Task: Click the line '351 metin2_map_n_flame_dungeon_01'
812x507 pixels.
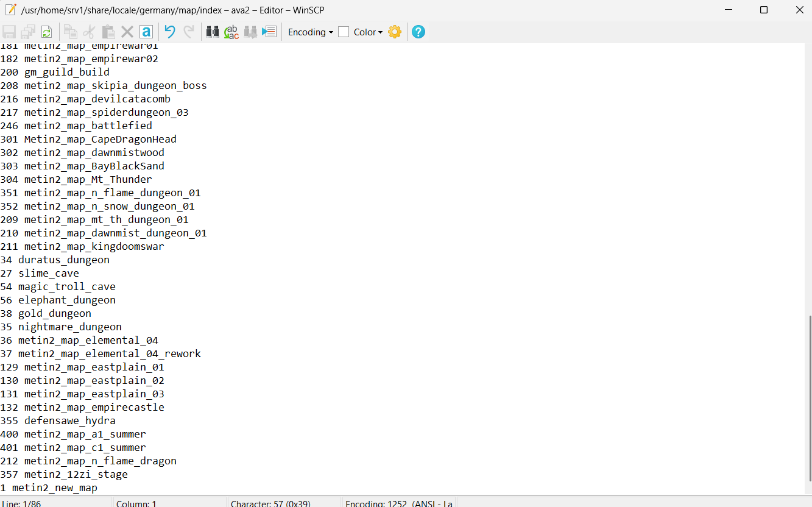Action: pyautogui.click(x=101, y=193)
